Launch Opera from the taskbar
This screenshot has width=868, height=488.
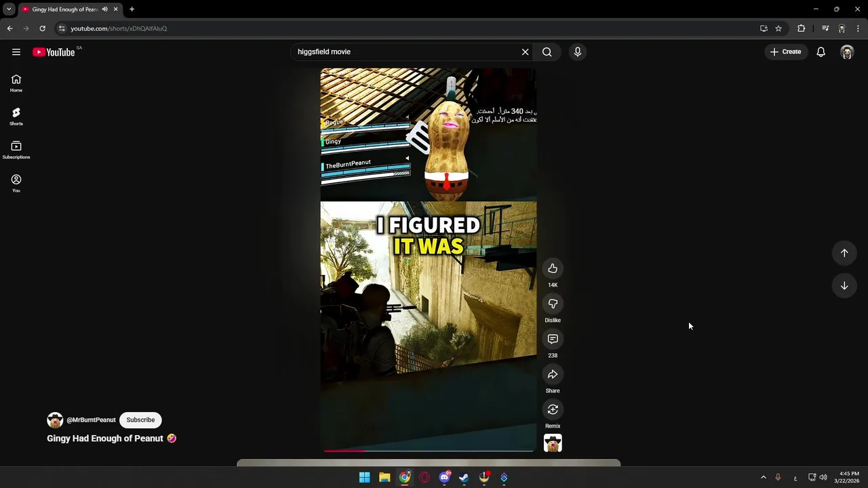coord(425,477)
